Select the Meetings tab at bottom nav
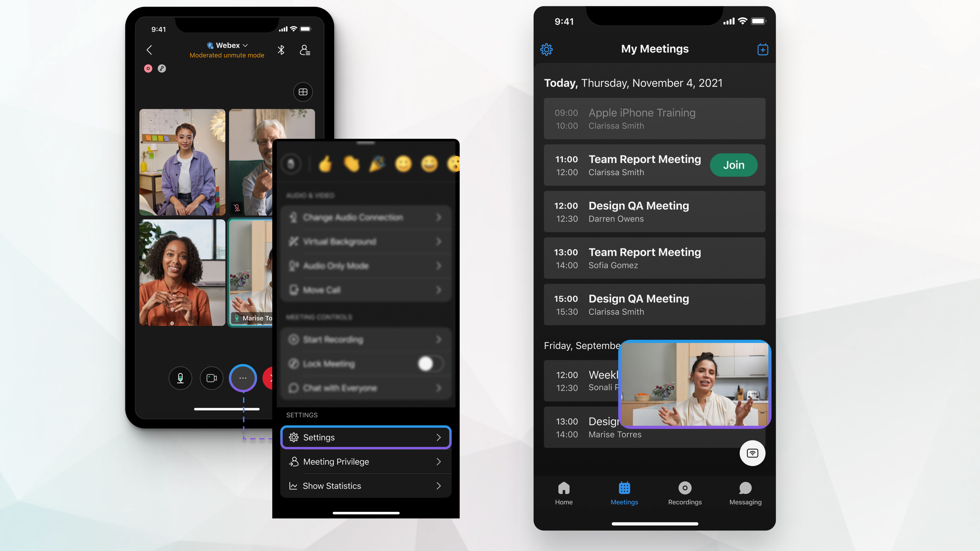This screenshot has height=551, width=980. (x=624, y=492)
